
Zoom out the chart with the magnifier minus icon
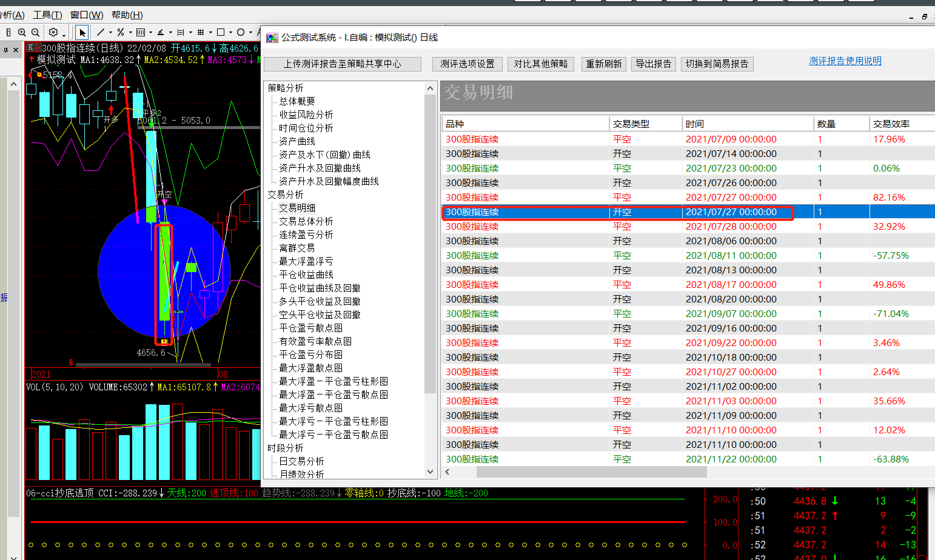(35, 32)
